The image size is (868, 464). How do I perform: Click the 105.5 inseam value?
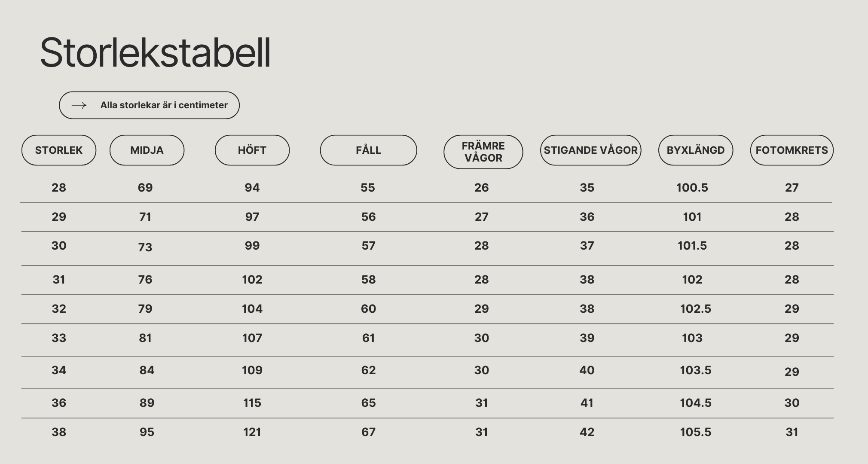[696, 432]
